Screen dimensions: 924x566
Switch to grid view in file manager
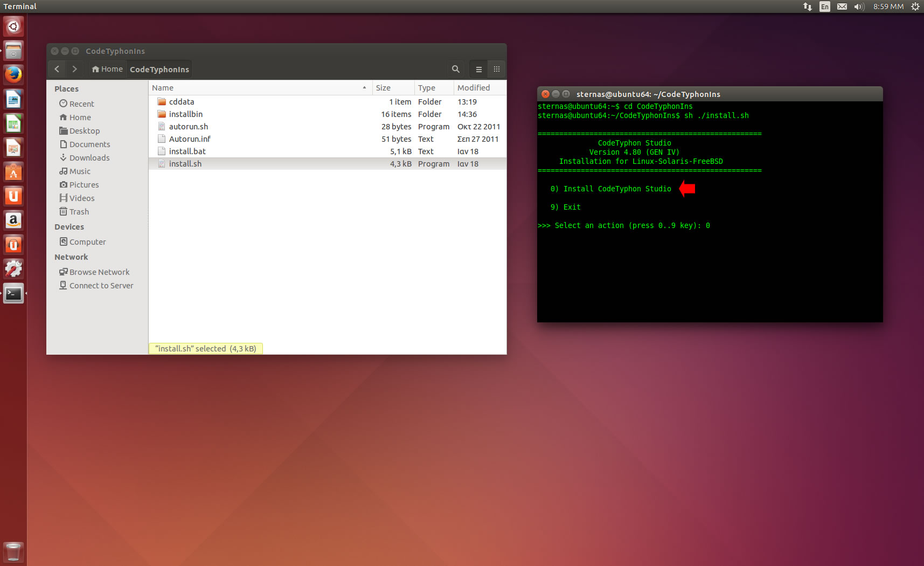pyautogui.click(x=497, y=69)
